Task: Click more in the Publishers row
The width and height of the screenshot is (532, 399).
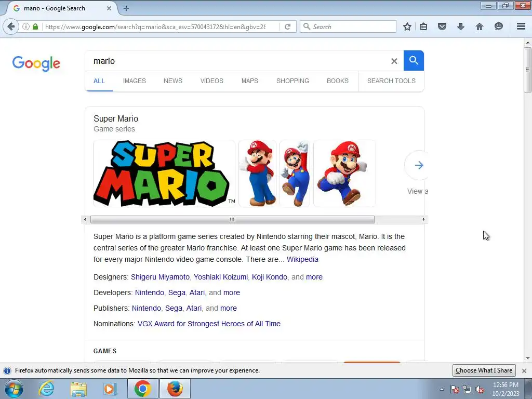Action: pyautogui.click(x=229, y=308)
